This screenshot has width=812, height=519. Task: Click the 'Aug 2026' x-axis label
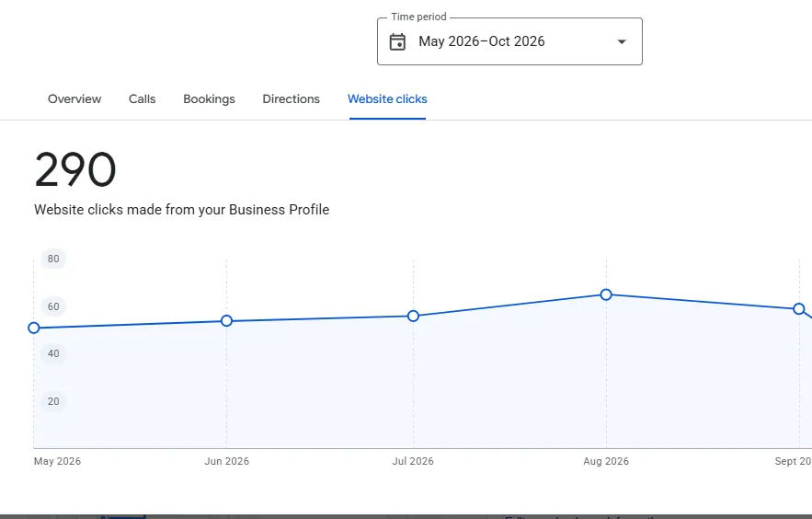[606, 461]
